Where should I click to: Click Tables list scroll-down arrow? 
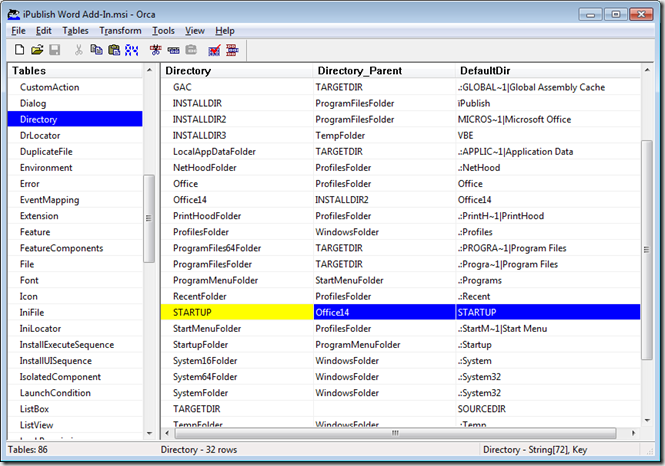coord(149,433)
